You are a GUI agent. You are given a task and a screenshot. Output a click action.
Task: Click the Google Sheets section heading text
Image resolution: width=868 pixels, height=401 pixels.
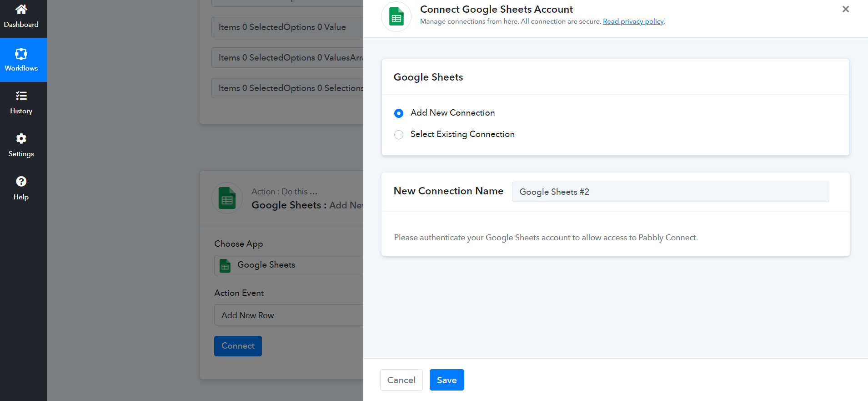428,77
